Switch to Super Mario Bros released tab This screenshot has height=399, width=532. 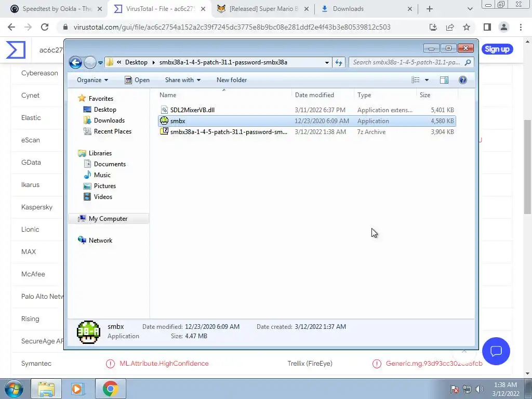point(263,9)
